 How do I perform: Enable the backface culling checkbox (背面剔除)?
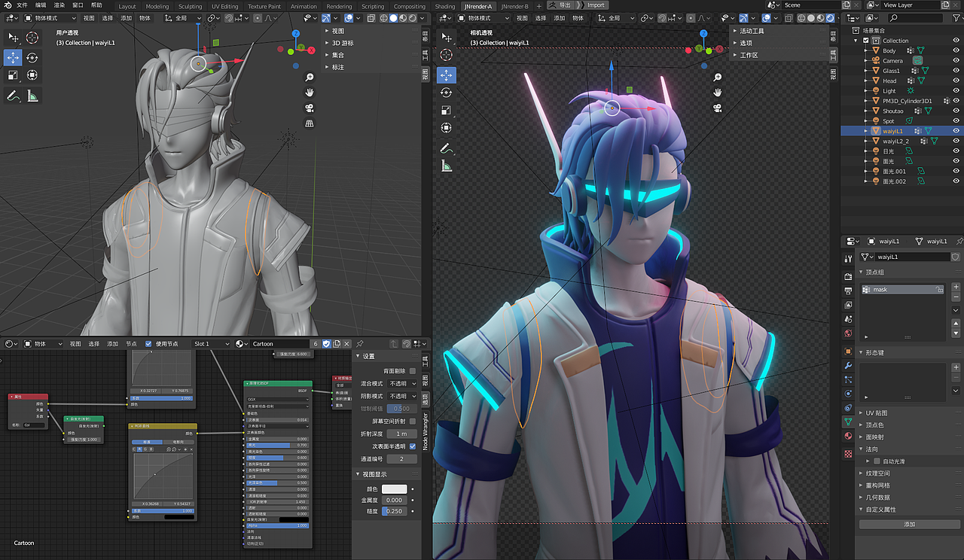pyautogui.click(x=413, y=371)
